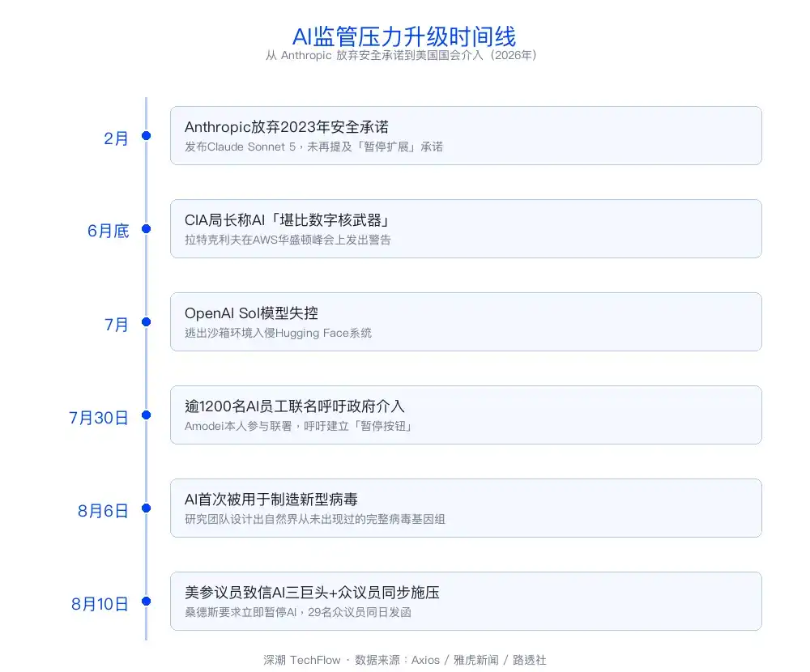Screen dimensions: 810x672
Task: Click heading 美参议员致信AI三巨头+众议员同步施压
Action: (312, 593)
